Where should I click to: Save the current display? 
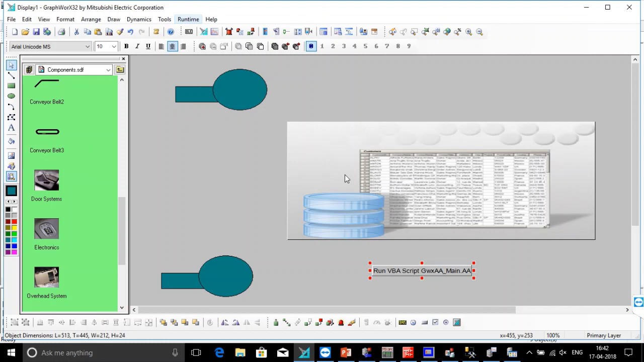[x=36, y=32]
